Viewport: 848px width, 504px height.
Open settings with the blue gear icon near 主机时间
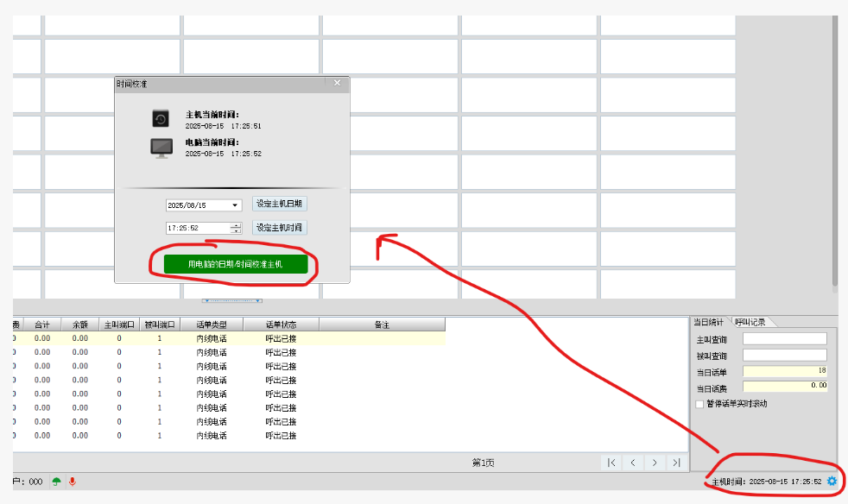pyautogui.click(x=831, y=482)
